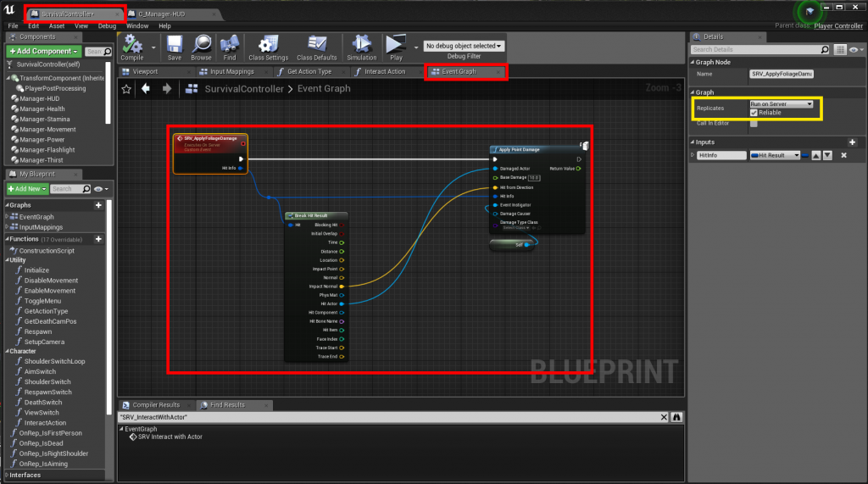Uncheck the Reliable checkbox

[754, 113]
